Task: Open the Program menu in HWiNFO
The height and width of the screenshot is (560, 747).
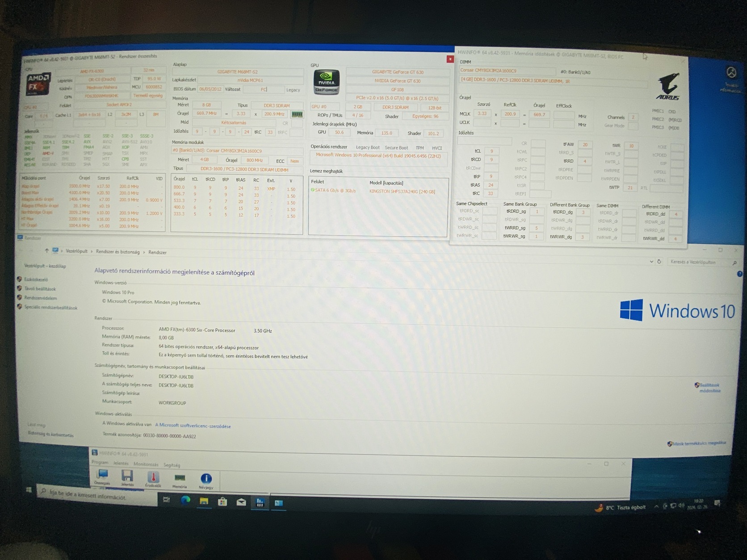Action: click(100, 462)
